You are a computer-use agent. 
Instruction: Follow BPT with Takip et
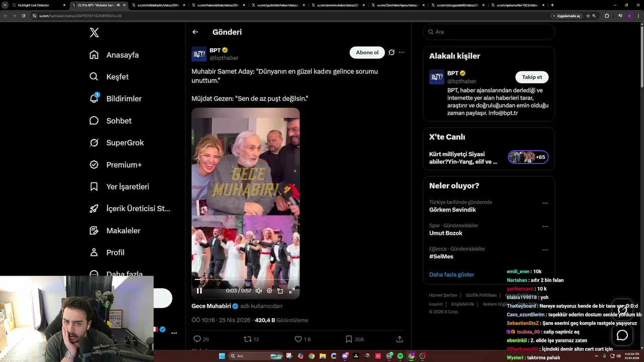[532, 77]
